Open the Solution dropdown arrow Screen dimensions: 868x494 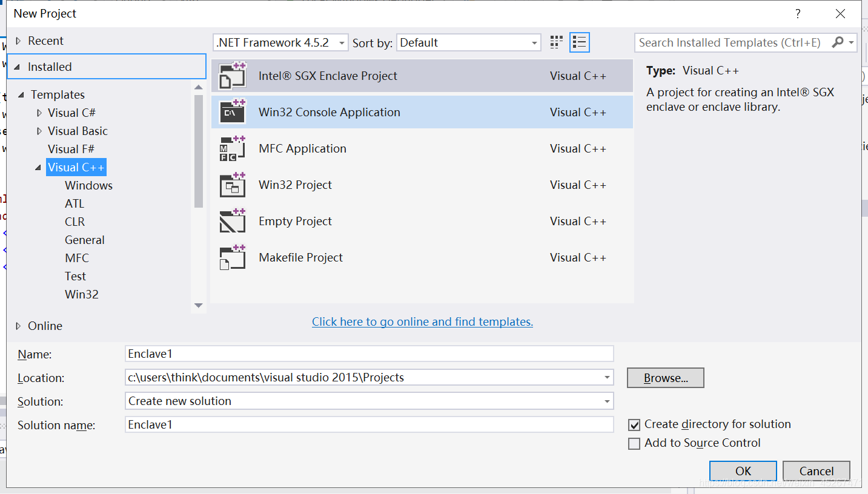(x=607, y=401)
